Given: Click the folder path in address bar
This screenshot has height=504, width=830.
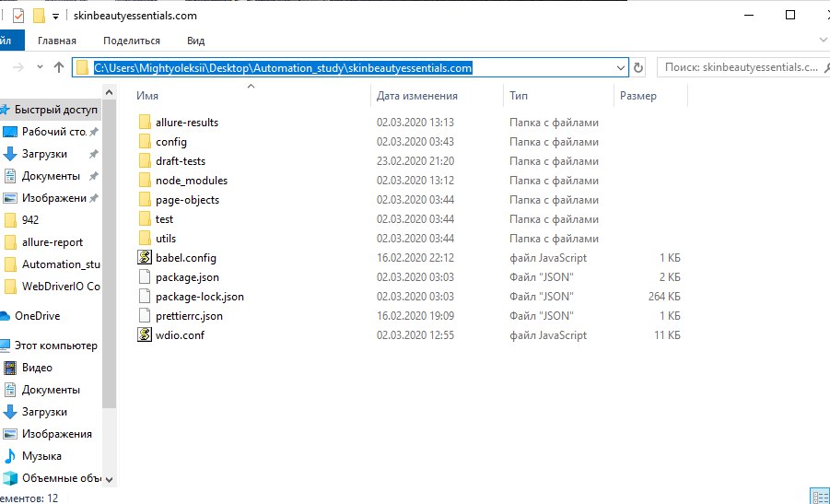Looking at the screenshot, I should [x=283, y=68].
